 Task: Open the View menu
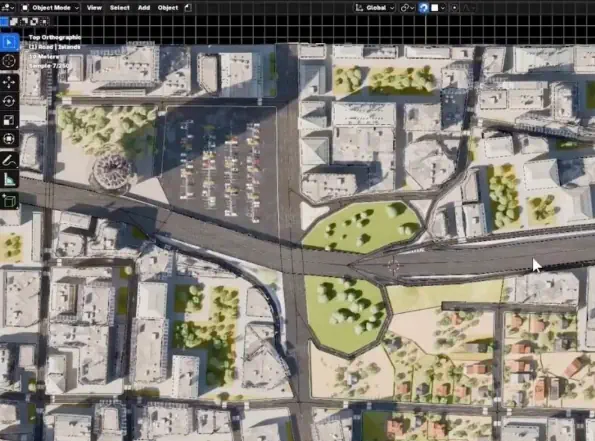point(94,8)
